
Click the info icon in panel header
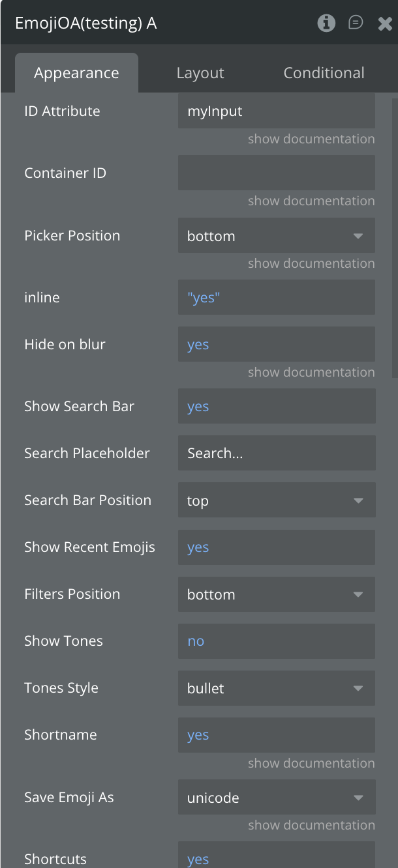(326, 23)
